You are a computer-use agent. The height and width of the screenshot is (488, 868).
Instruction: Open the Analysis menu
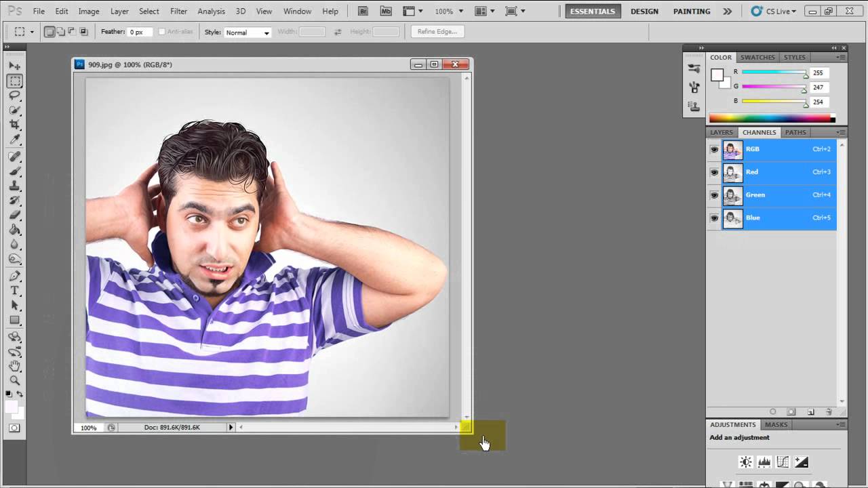point(212,12)
